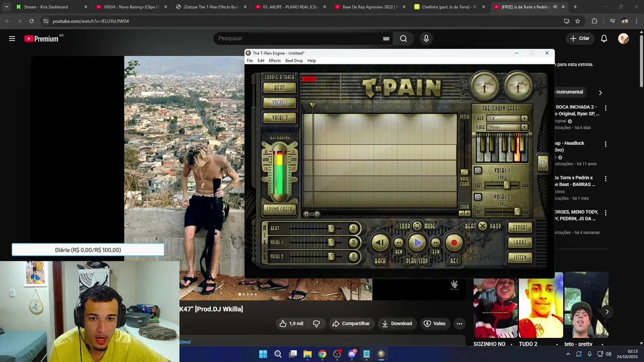
Task: Bookmark this page with the star icon
Action: (578, 21)
